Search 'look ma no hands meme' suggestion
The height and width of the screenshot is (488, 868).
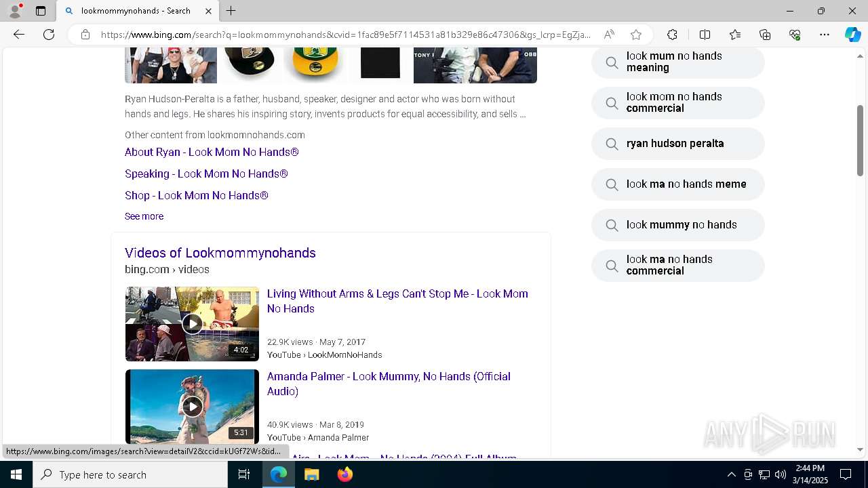(x=678, y=184)
